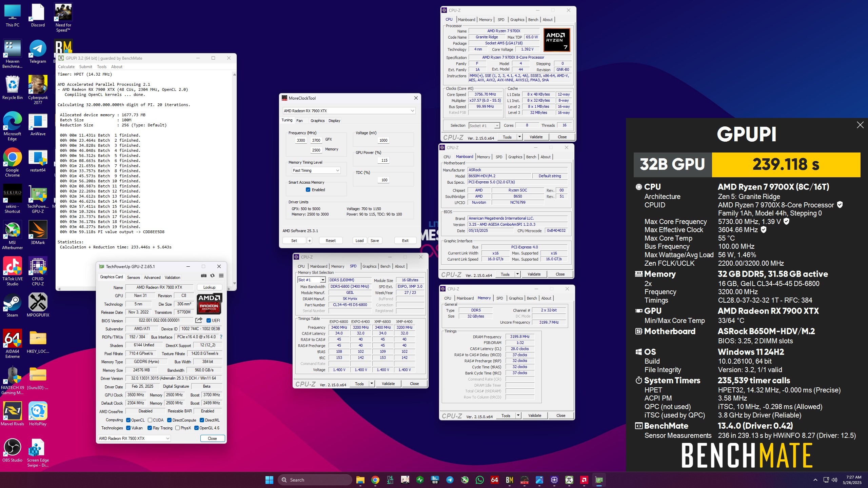The width and height of the screenshot is (868, 488).
Task: Open the Steam desktop icon
Action: (x=13, y=305)
